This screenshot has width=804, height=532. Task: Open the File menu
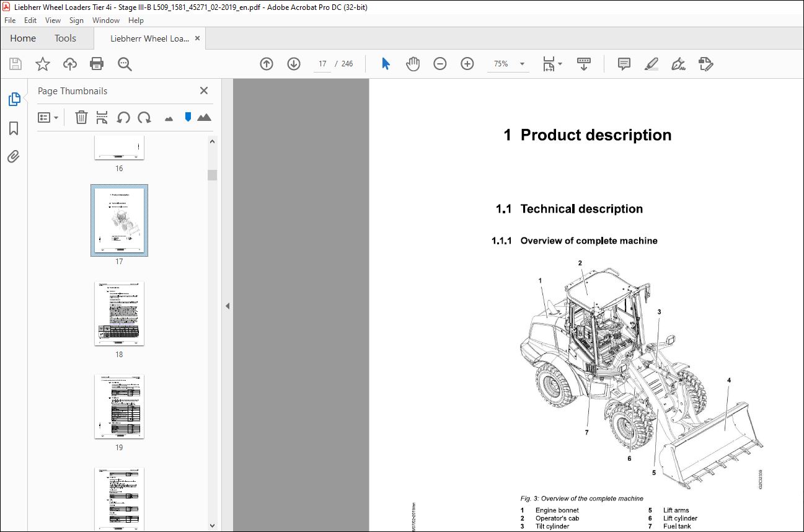10,20
